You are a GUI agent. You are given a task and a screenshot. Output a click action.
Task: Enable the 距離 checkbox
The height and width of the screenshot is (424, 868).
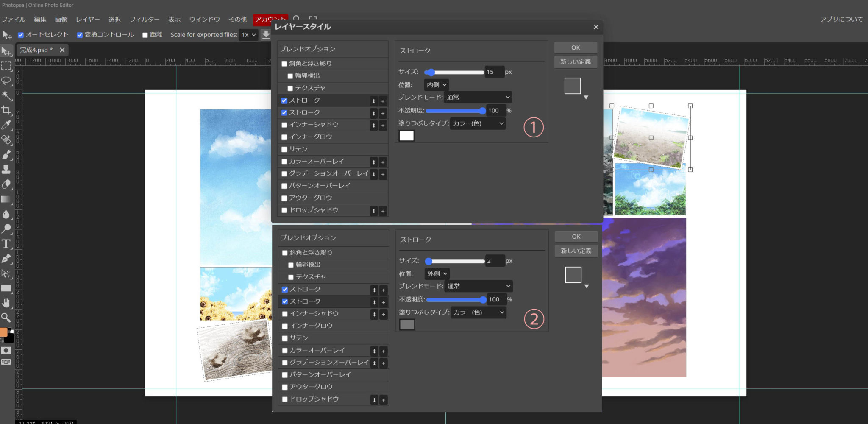[145, 35]
